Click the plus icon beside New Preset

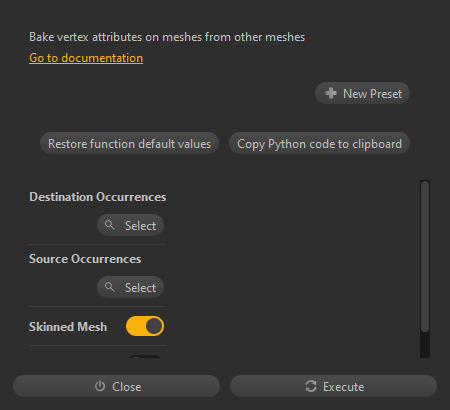(x=331, y=93)
